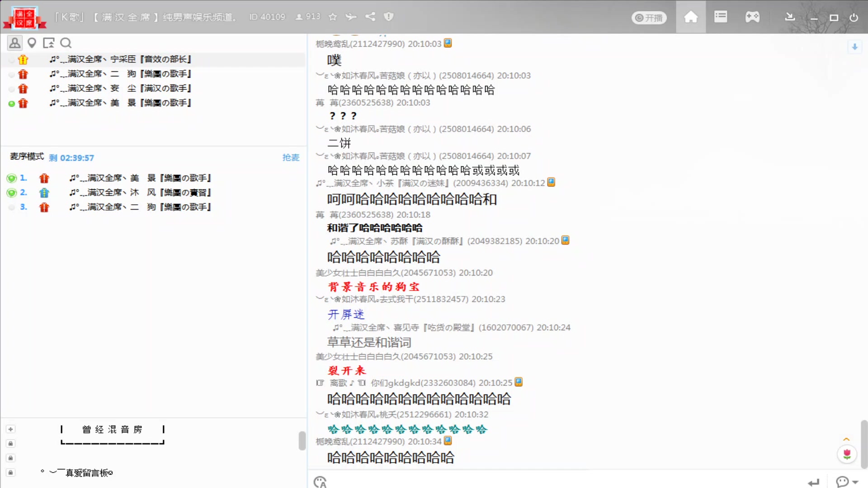Open the user search magnifier icon

(66, 43)
